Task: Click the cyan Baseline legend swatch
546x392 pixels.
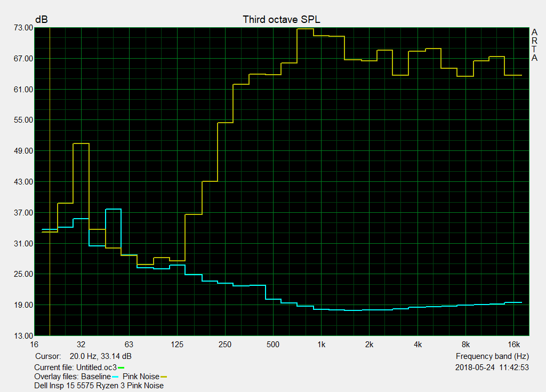Action: (115, 377)
